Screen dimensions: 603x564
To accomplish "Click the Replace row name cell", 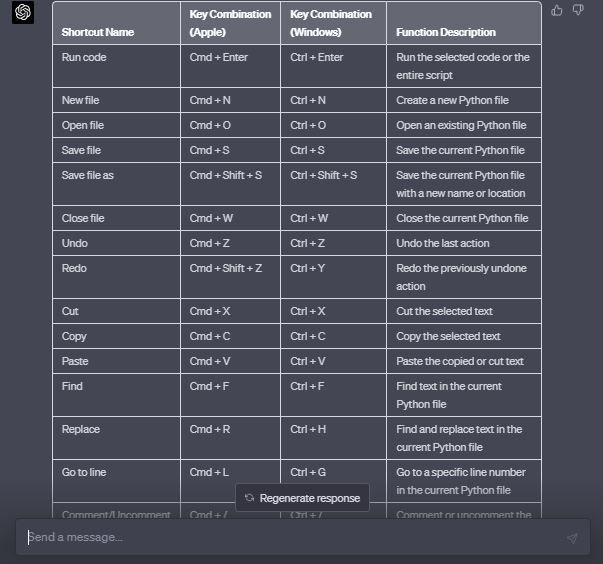I will point(116,438).
